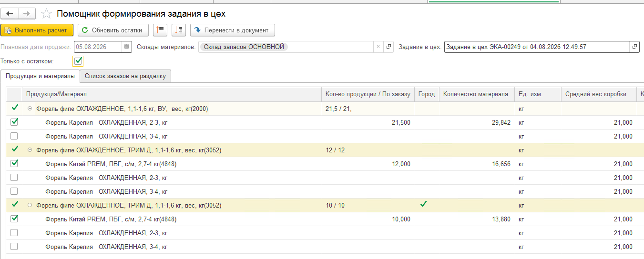The image size is (644, 259).
Task: Select material quantity cell 29,842
Action: 477,122
